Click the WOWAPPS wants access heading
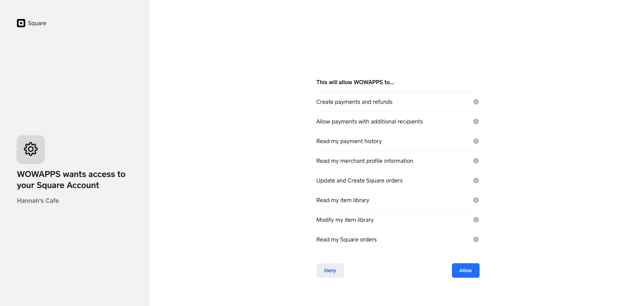This screenshot has height=306, width=644. pos(71,180)
